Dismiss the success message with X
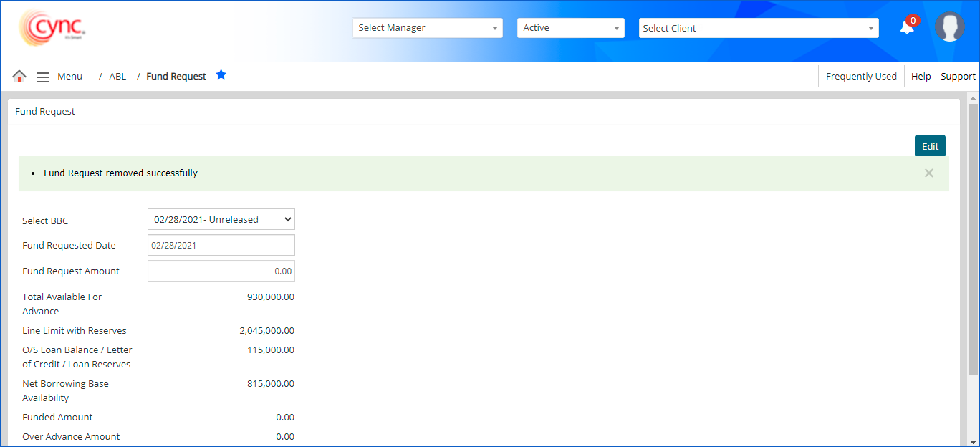980x447 pixels. (x=928, y=173)
